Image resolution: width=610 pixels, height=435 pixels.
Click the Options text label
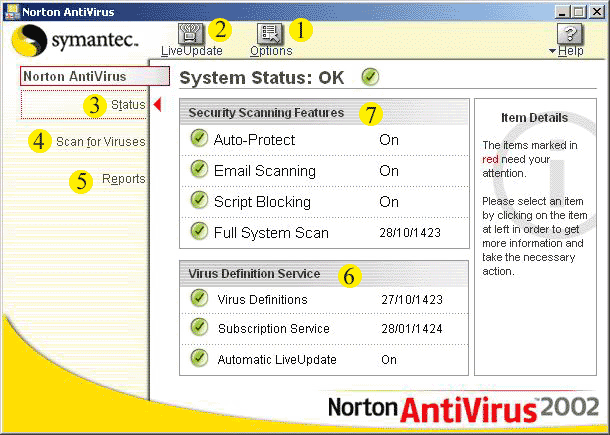(271, 51)
